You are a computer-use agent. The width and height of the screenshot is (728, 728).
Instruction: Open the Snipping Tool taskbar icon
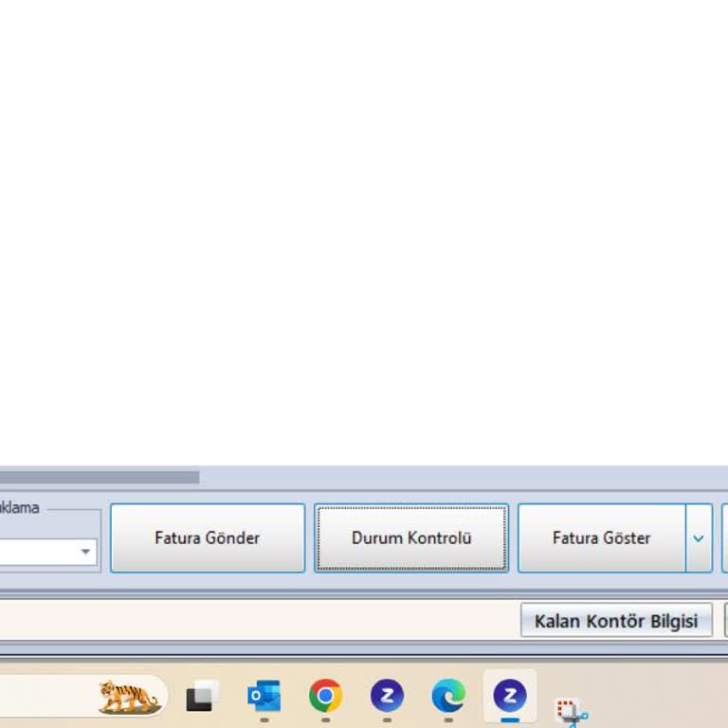pos(571,713)
